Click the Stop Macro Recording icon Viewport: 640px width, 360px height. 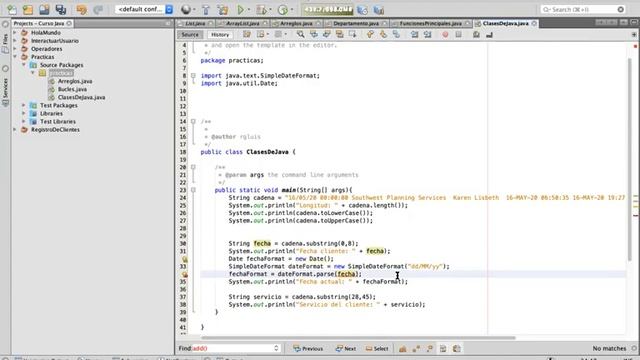(x=458, y=35)
